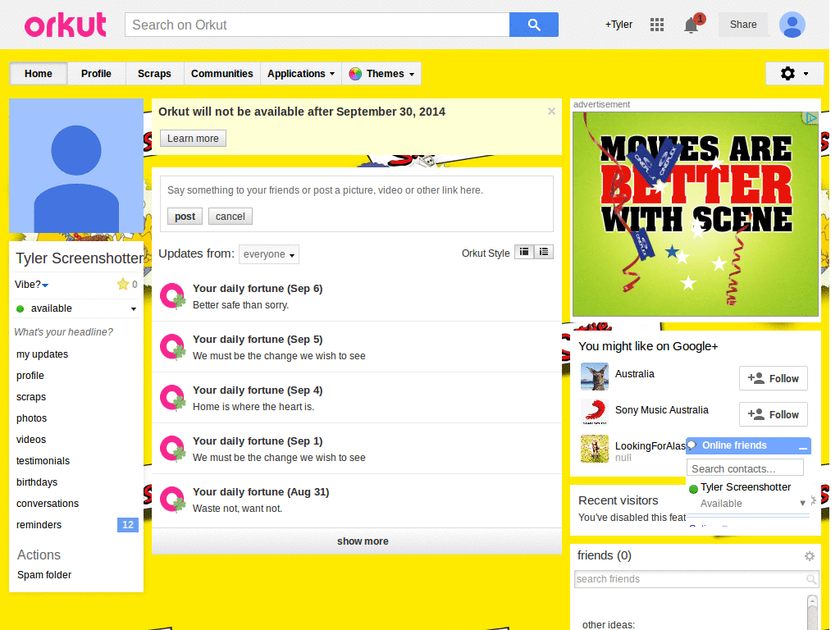
Task: Switch to detailed list view style
Action: pos(543,252)
